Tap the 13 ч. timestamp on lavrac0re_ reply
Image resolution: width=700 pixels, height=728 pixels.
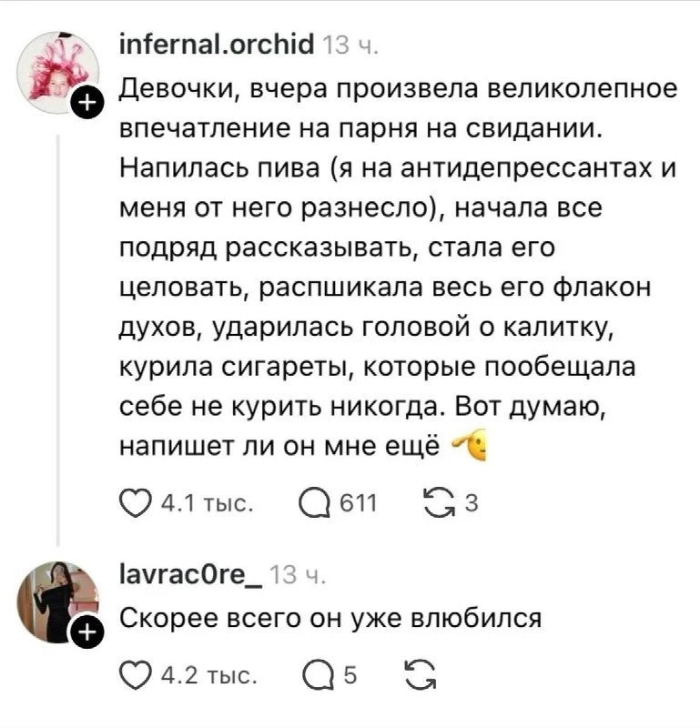298,576
